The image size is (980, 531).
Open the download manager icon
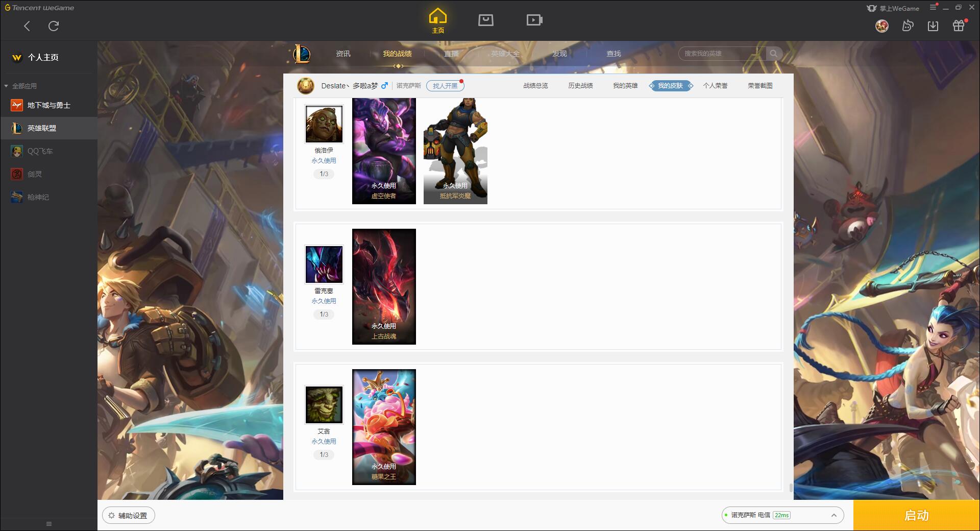[x=933, y=26]
